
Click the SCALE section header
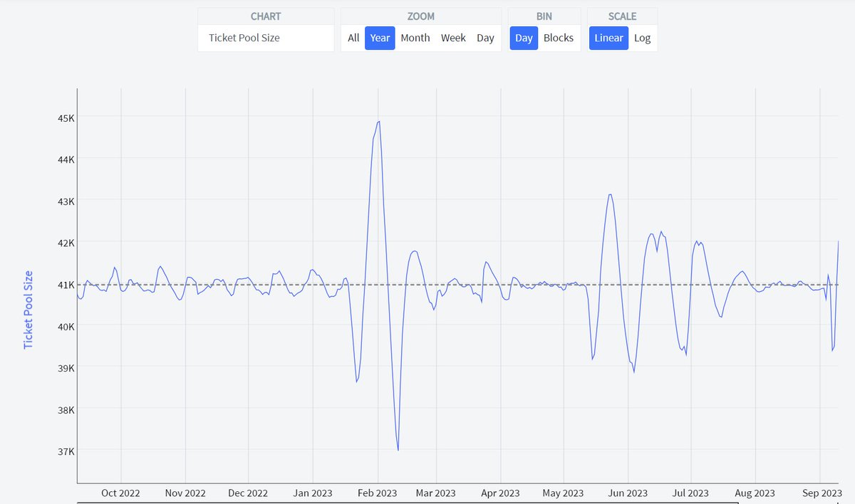click(623, 16)
